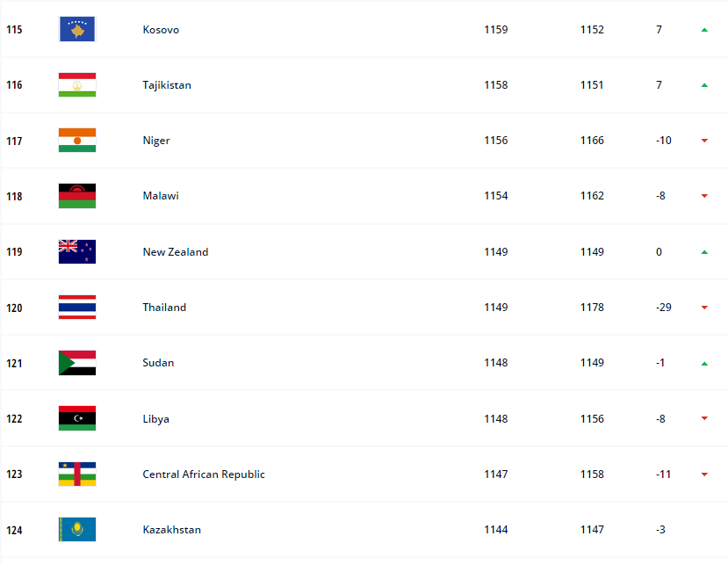The width and height of the screenshot is (728, 565).
Task: Click the Libya flag icon
Action: pyautogui.click(x=77, y=418)
